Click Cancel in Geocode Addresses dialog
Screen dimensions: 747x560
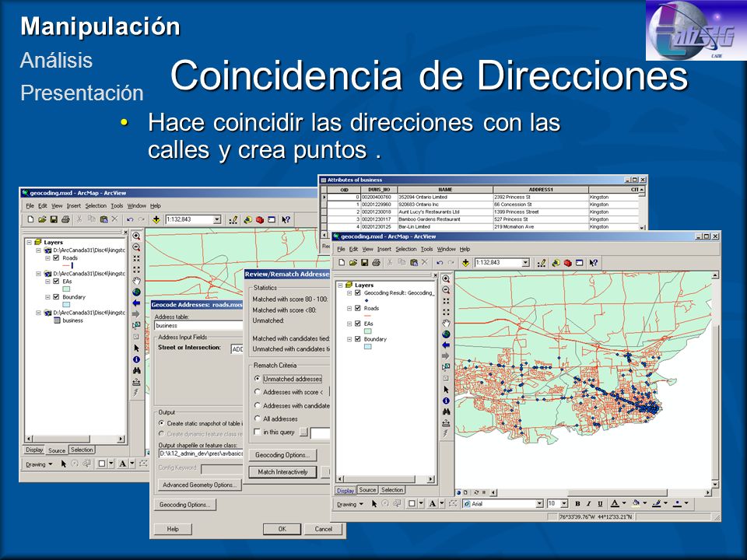pyautogui.click(x=324, y=529)
